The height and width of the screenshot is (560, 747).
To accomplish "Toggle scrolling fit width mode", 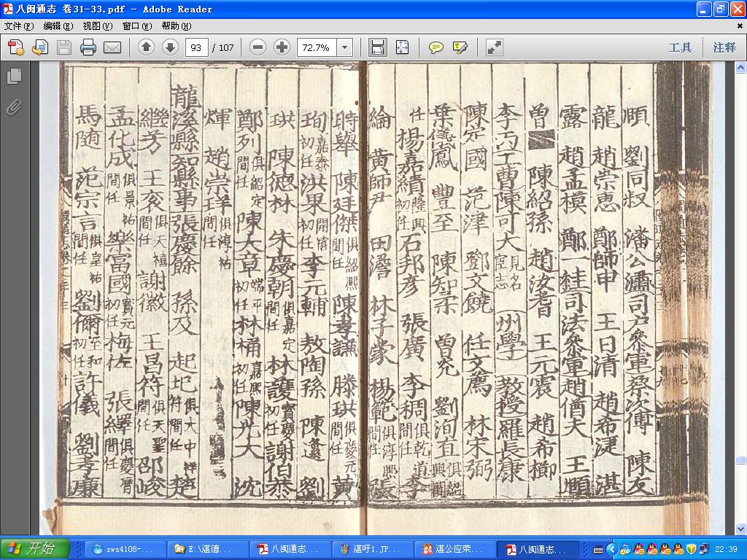I will tap(377, 47).
